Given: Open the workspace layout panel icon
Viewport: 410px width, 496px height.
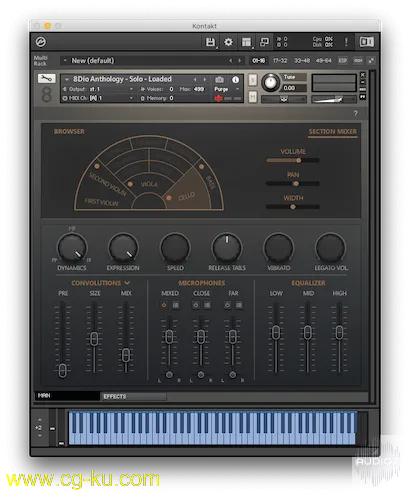Looking at the screenshot, I should 246,42.
